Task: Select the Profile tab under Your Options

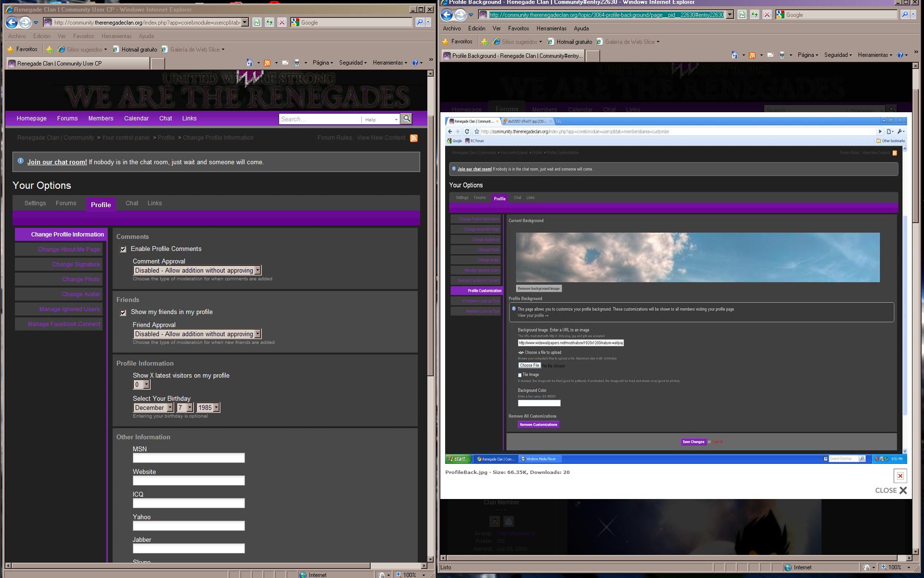Action: tap(101, 205)
